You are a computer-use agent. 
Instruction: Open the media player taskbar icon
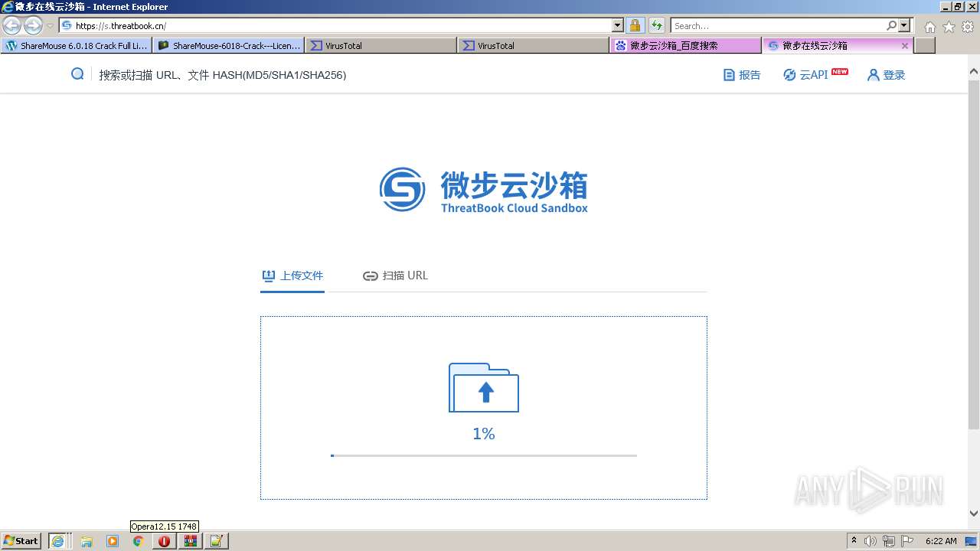(113, 541)
